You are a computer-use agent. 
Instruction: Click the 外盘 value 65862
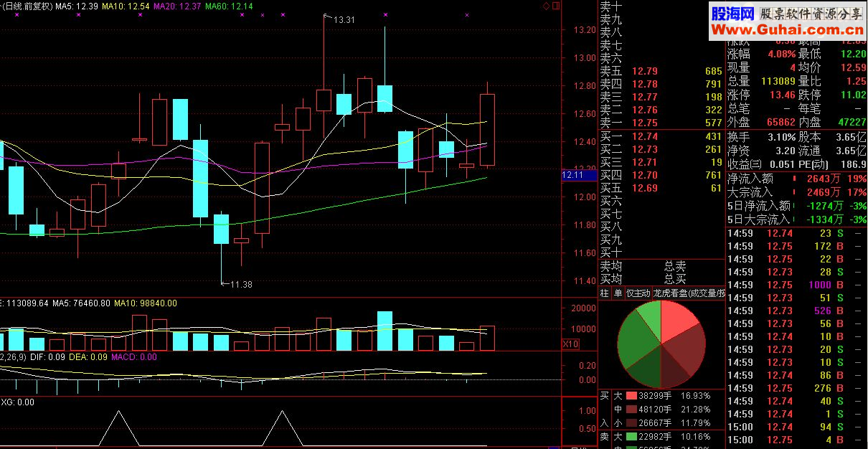click(780, 123)
